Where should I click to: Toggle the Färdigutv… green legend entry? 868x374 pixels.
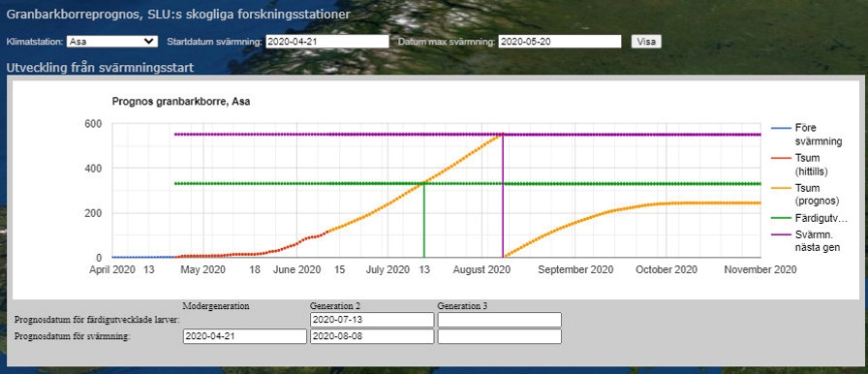click(809, 219)
